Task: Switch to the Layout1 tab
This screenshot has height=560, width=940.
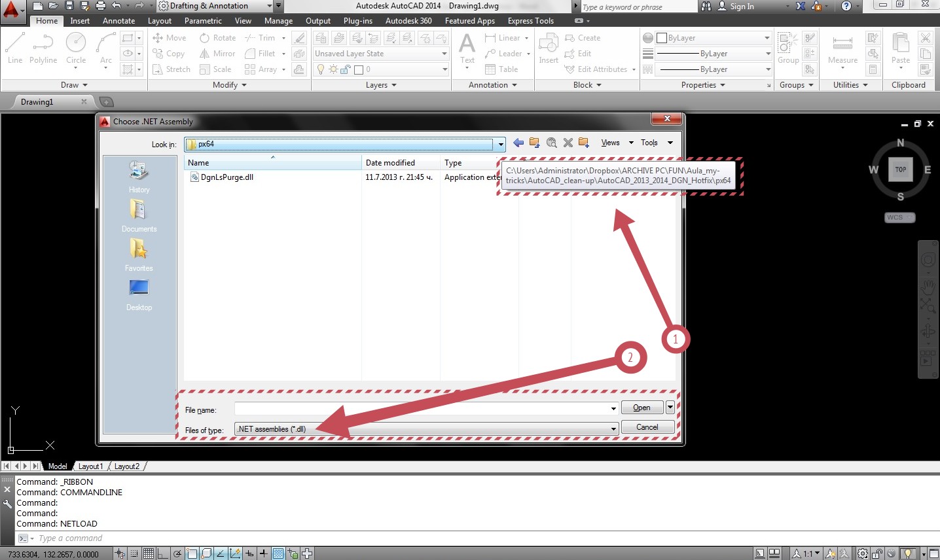Action: [x=90, y=466]
